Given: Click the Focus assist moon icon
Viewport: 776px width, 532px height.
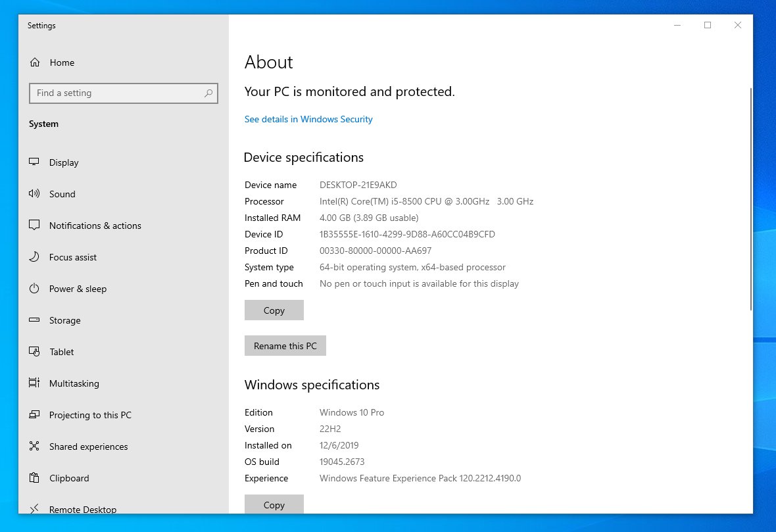Looking at the screenshot, I should click(34, 257).
